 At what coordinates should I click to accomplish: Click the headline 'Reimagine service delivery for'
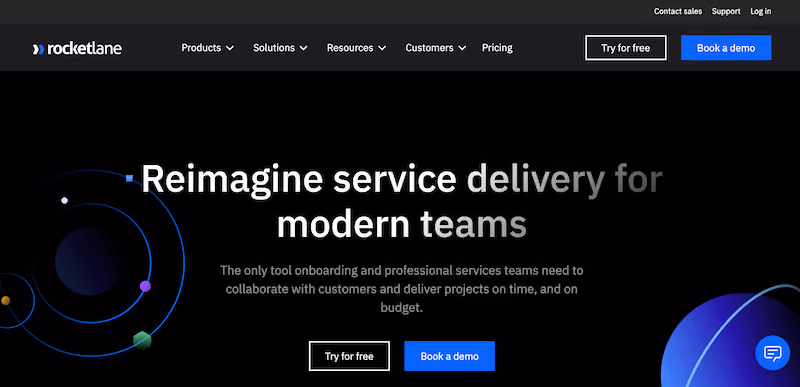402,179
